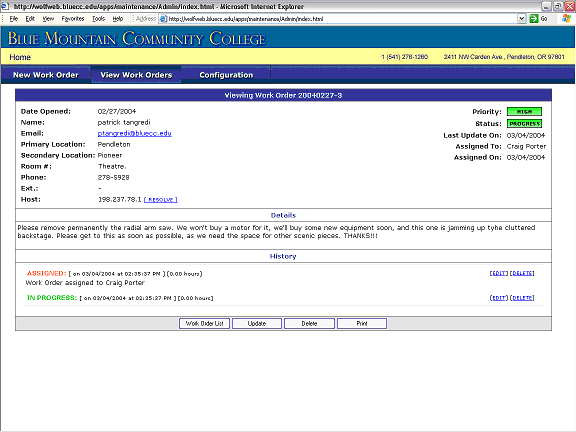Click DELETE link for IN PROGRESS entry
576x432 pixels.
tap(522, 298)
